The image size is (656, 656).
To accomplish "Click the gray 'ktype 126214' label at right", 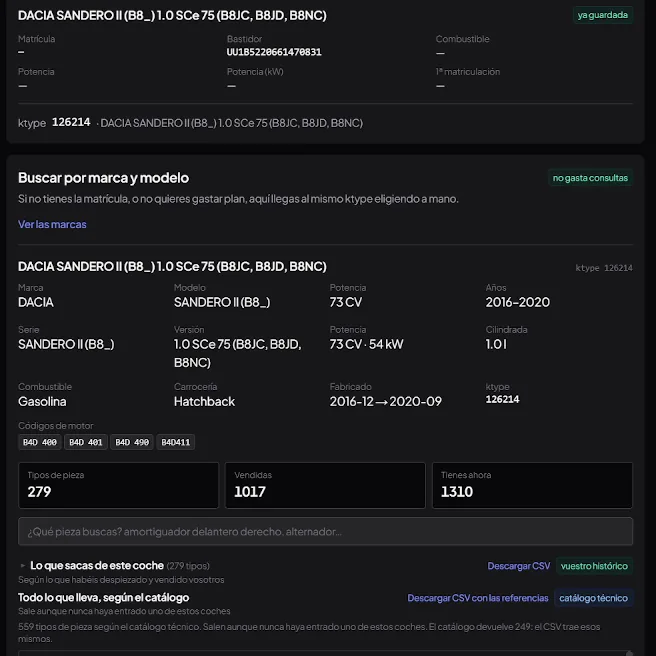I will coord(604,268).
